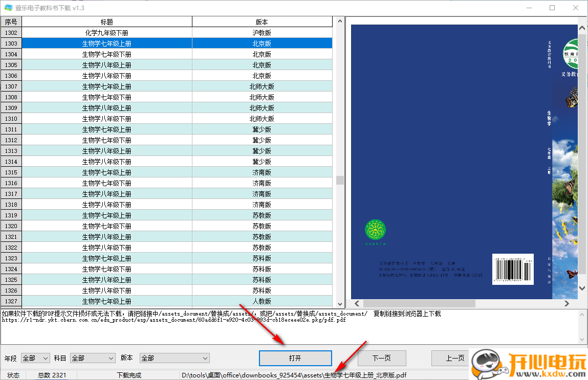Open the 年段 dropdown
Screen dimensions: 588x380
(35, 359)
